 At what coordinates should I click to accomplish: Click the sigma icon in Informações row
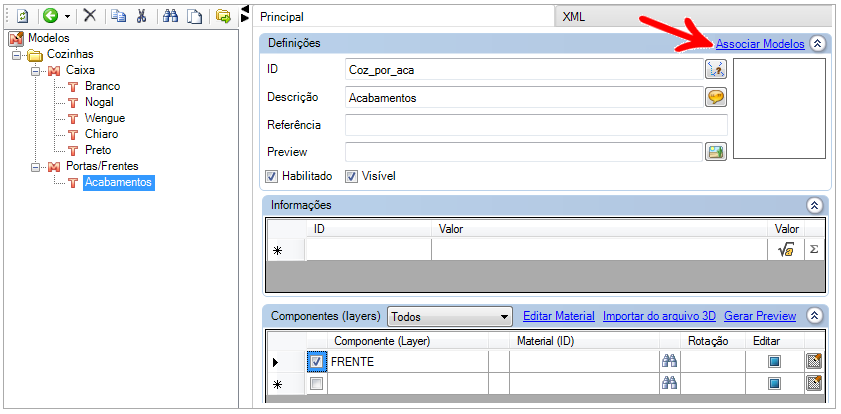(814, 250)
